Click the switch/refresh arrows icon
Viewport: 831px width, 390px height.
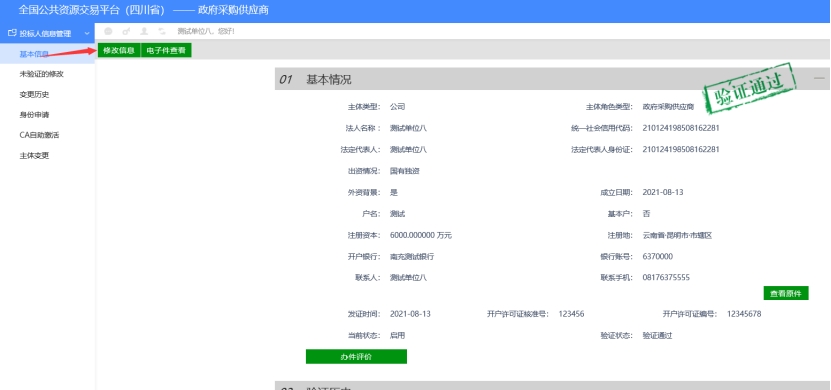(x=162, y=31)
